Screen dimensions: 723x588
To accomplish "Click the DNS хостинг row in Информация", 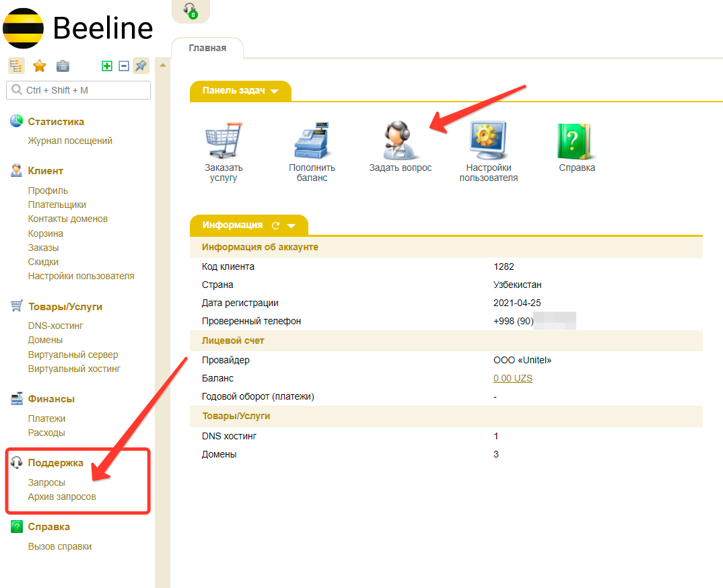I will click(x=446, y=436).
